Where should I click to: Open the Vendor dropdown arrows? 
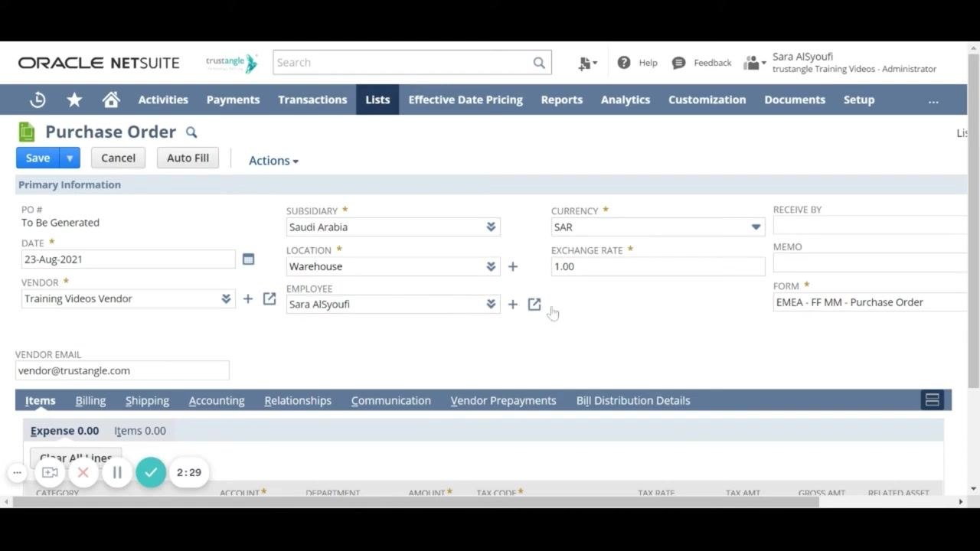tap(226, 299)
